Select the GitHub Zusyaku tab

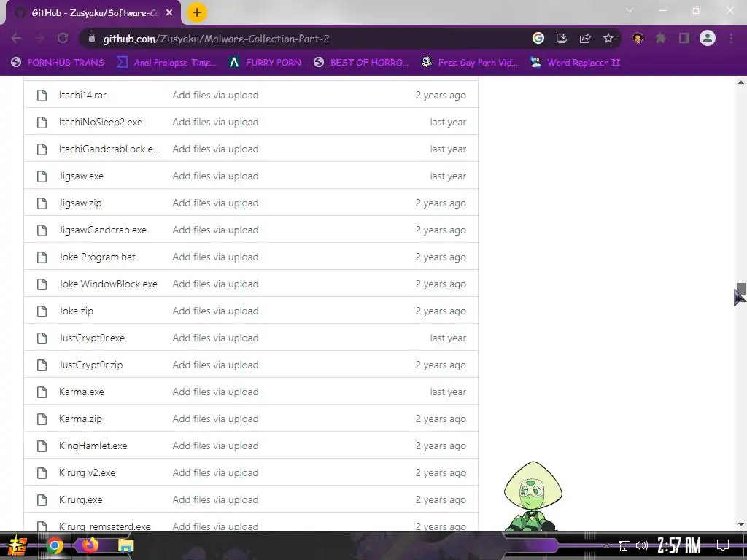tap(93, 13)
